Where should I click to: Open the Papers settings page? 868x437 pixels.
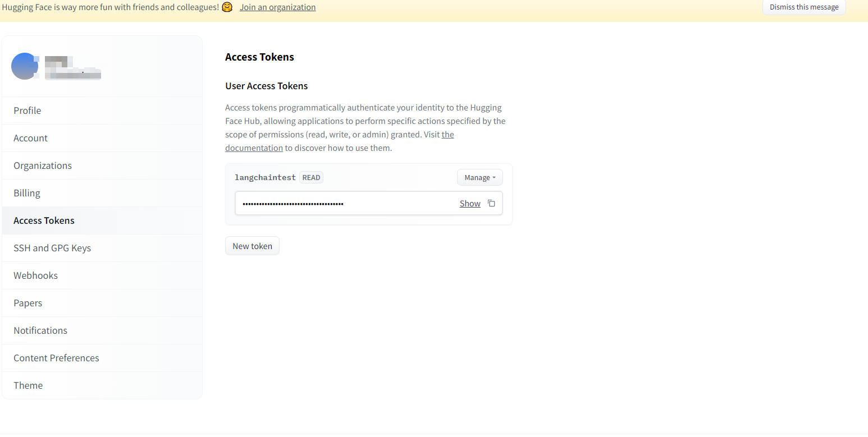102,303
